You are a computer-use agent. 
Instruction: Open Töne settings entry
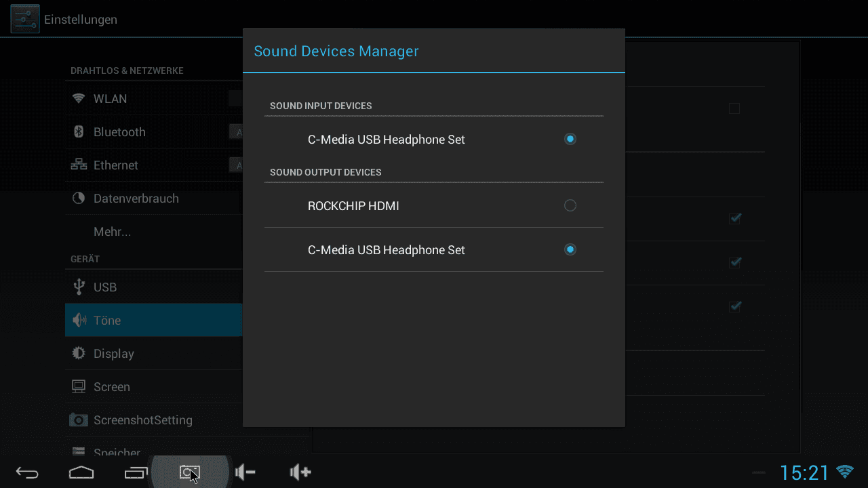(154, 320)
